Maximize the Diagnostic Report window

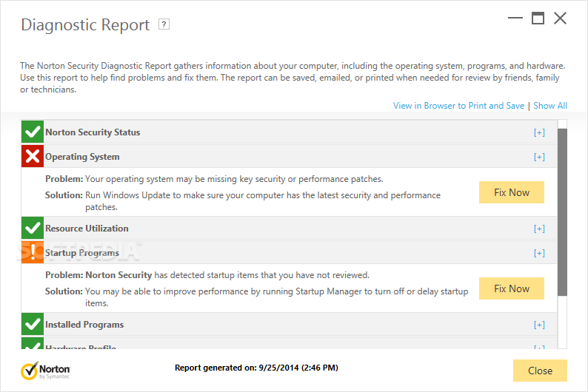(x=538, y=18)
